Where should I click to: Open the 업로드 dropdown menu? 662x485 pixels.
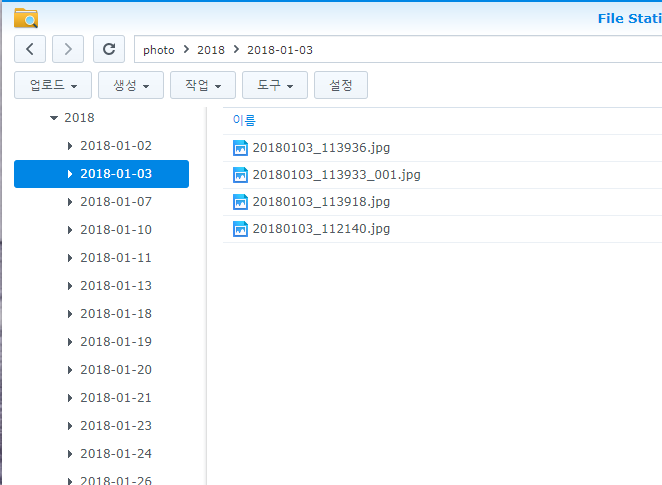(x=53, y=85)
